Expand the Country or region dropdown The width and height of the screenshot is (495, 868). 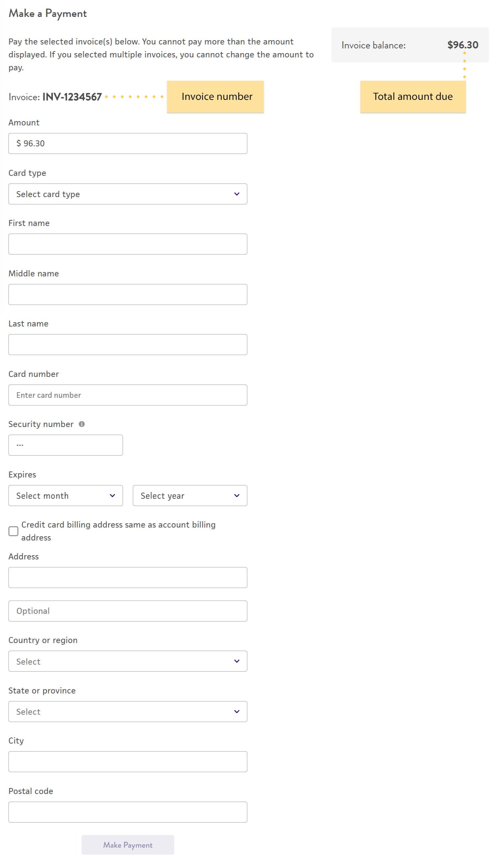click(127, 661)
